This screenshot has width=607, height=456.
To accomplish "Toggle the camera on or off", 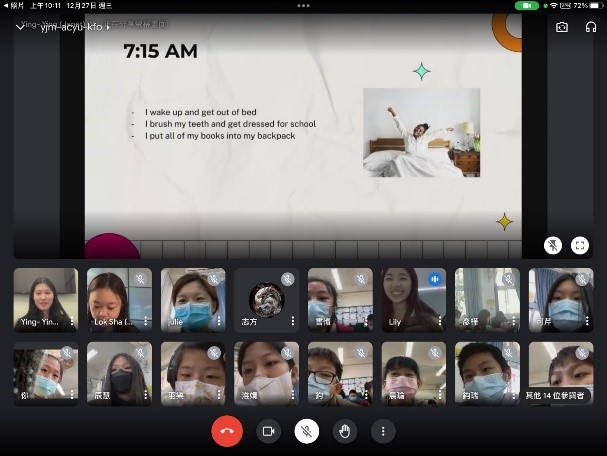I will pyautogui.click(x=268, y=431).
